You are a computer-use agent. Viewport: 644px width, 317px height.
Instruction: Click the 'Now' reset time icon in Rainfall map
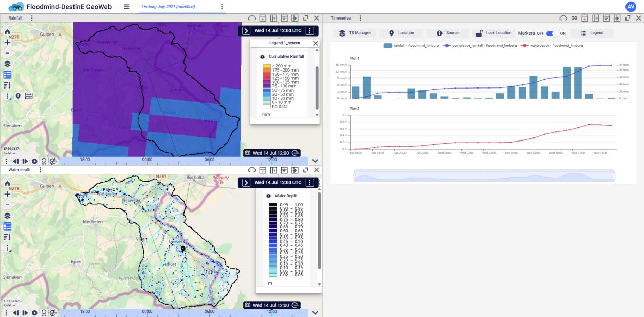click(x=44, y=161)
